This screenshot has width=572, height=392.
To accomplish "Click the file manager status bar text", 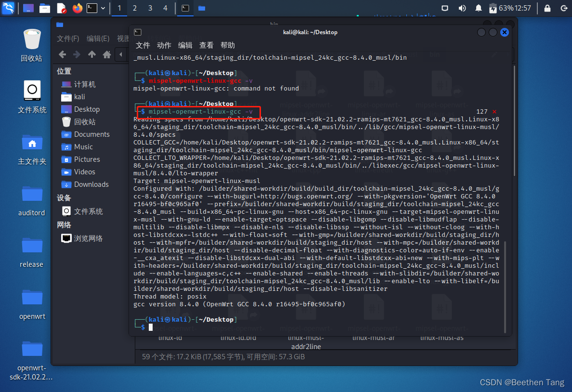I will point(223,356).
